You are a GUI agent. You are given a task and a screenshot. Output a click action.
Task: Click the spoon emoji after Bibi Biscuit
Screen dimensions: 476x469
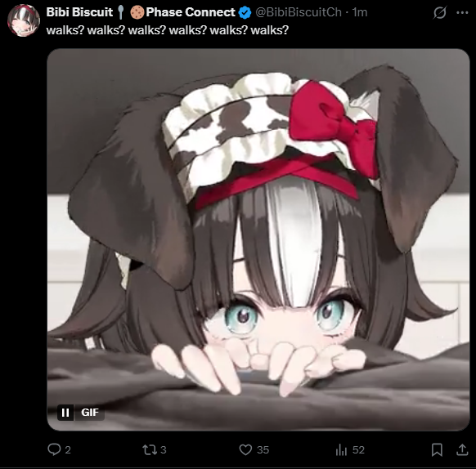coord(121,12)
